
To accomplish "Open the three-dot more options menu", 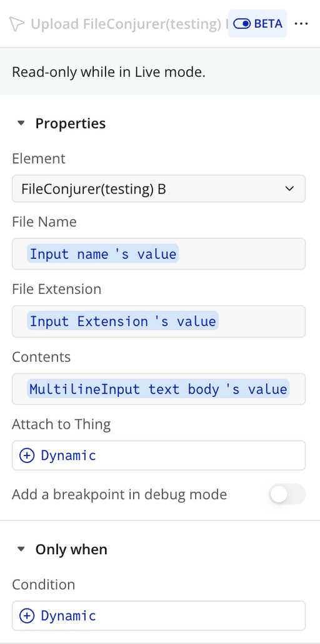I will tap(301, 24).
